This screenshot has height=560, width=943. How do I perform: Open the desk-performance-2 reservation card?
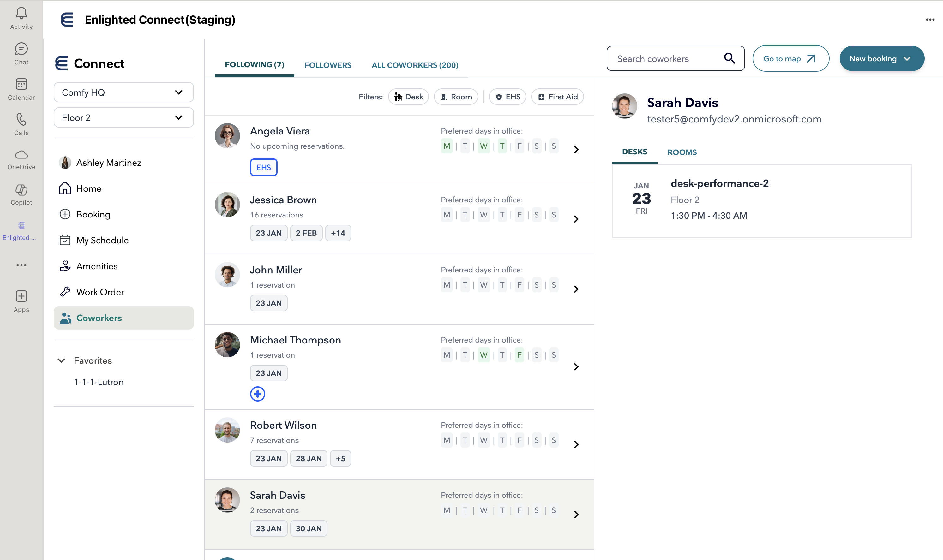click(x=762, y=201)
